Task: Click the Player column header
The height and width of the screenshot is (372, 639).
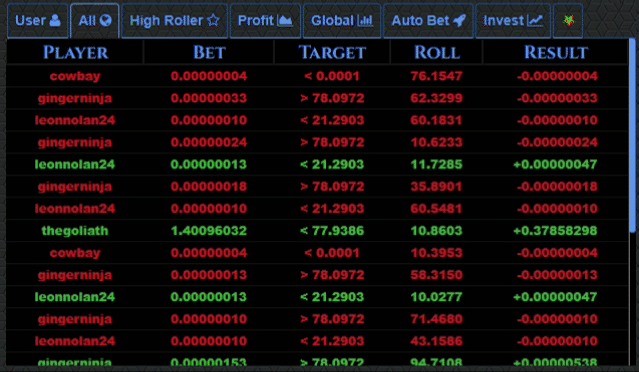Action: tap(75, 52)
